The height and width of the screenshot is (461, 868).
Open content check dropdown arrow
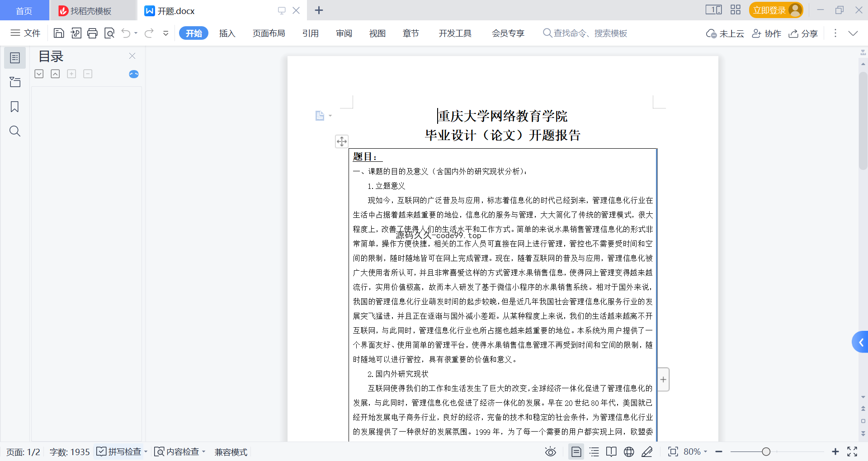pyautogui.click(x=204, y=452)
